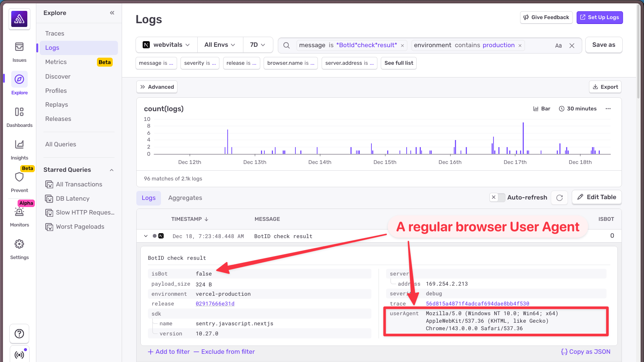Click the Set Up Logs button

tap(599, 17)
